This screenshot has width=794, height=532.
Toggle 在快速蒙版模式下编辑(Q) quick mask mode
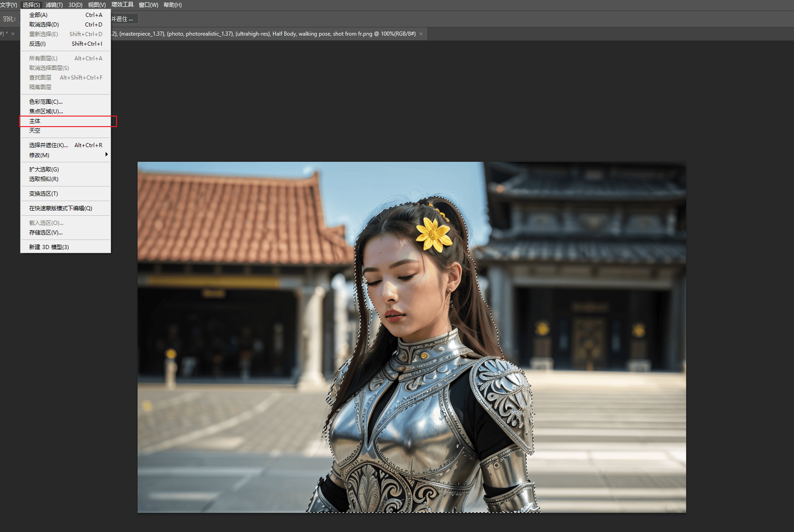(66, 208)
